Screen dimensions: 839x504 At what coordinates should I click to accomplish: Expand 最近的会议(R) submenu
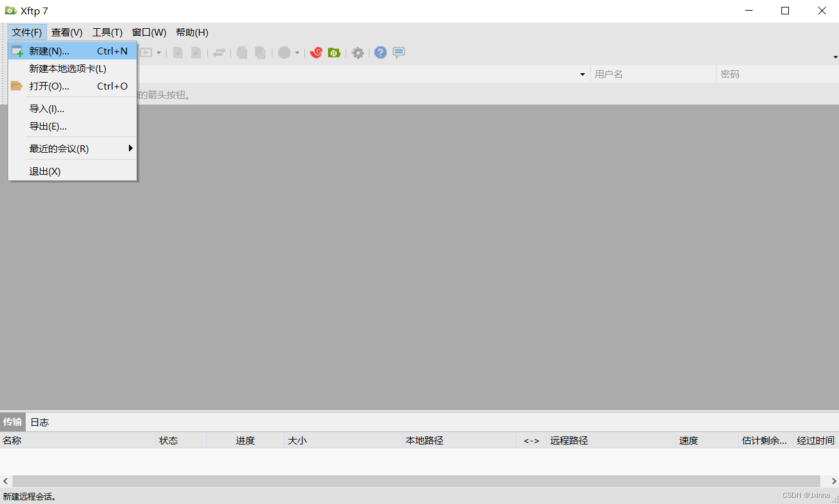pos(73,149)
